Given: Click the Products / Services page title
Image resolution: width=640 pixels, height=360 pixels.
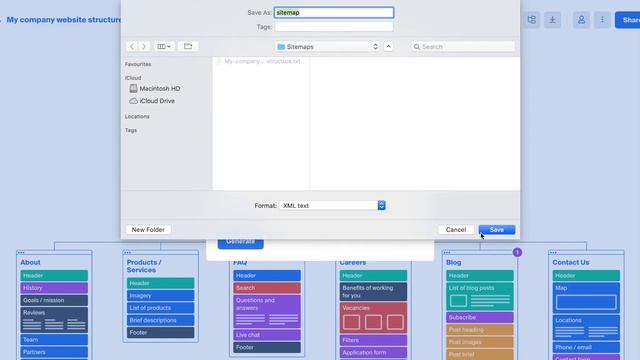Looking at the screenshot, I should (x=144, y=266).
